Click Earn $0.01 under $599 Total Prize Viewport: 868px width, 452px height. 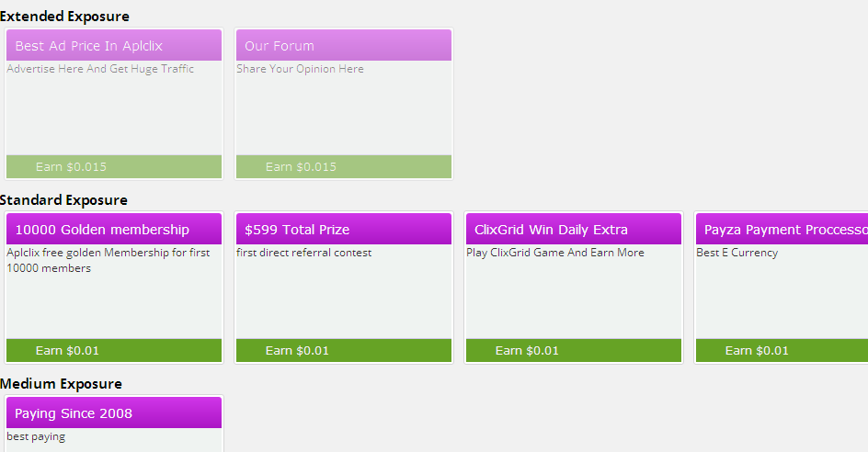297,351
